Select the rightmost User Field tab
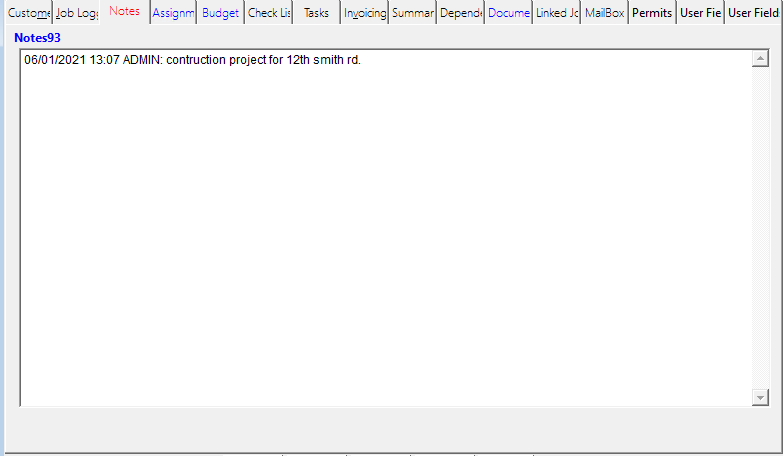This screenshot has width=783, height=456. pos(753,13)
